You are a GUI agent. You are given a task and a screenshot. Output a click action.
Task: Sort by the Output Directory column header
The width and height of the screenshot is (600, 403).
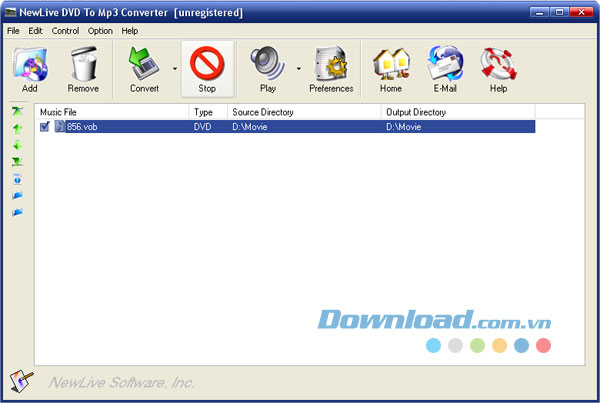pyautogui.click(x=458, y=112)
